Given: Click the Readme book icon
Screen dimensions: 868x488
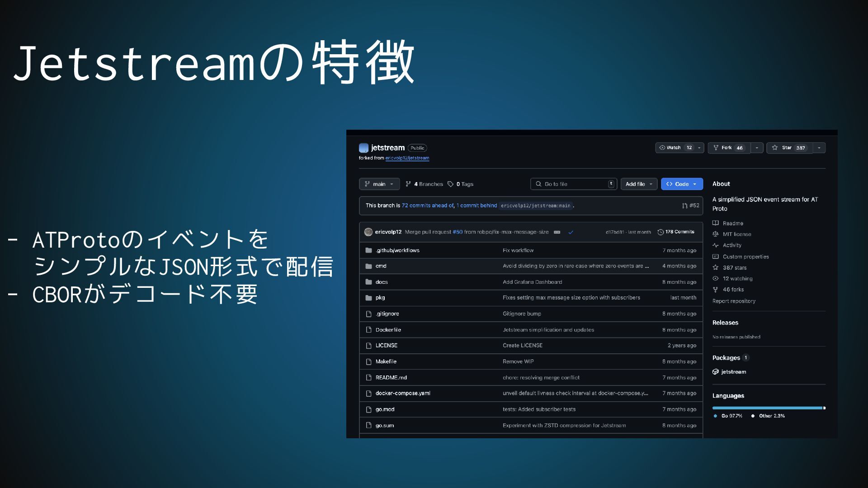Looking at the screenshot, I should (x=716, y=223).
